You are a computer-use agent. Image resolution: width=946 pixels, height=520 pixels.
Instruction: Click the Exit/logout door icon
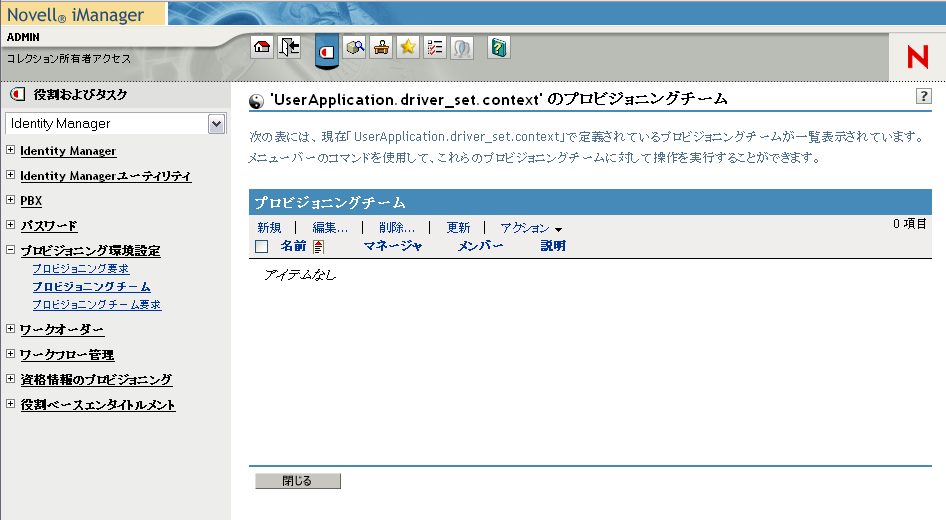289,47
